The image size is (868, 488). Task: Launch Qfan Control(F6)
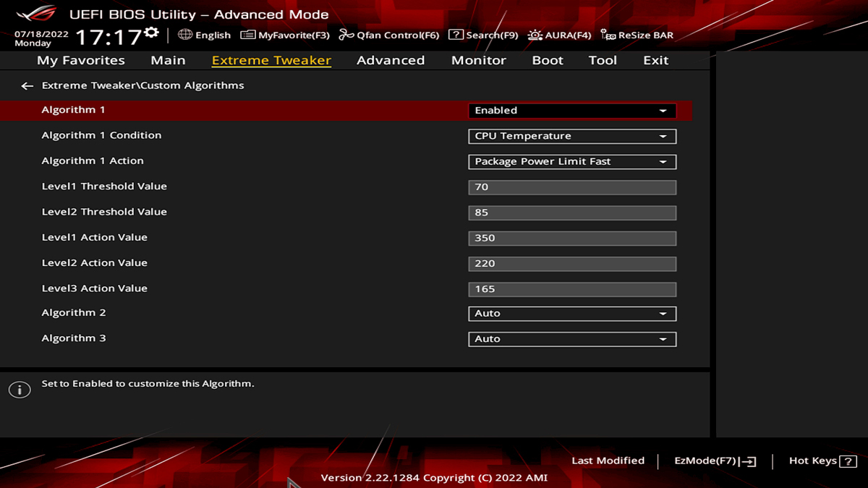point(389,35)
